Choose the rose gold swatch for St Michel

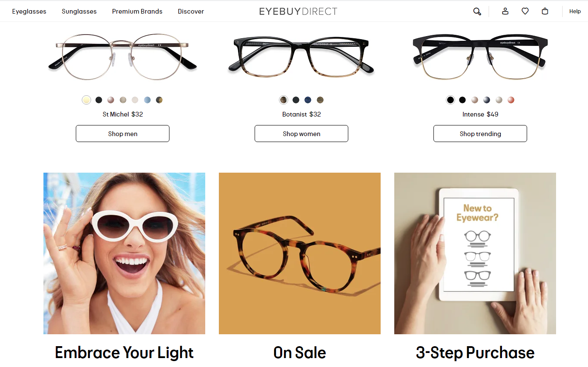(111, 100)
